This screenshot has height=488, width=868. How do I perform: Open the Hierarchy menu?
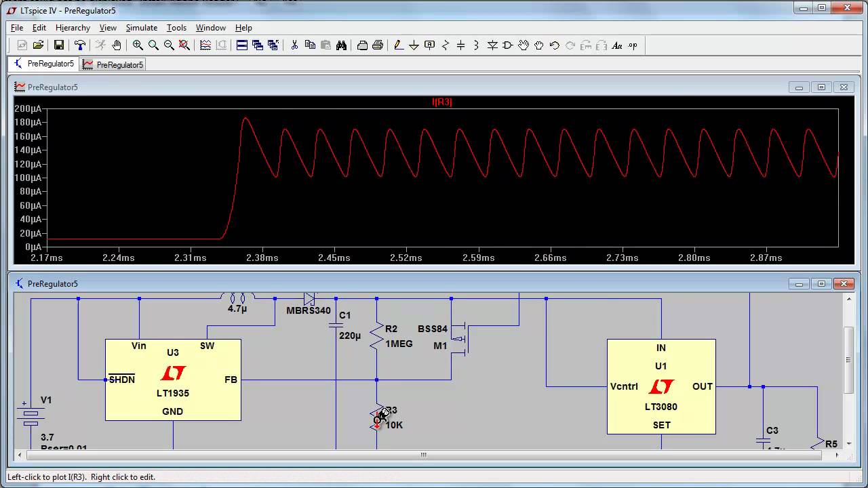click(x=73, y=28)
